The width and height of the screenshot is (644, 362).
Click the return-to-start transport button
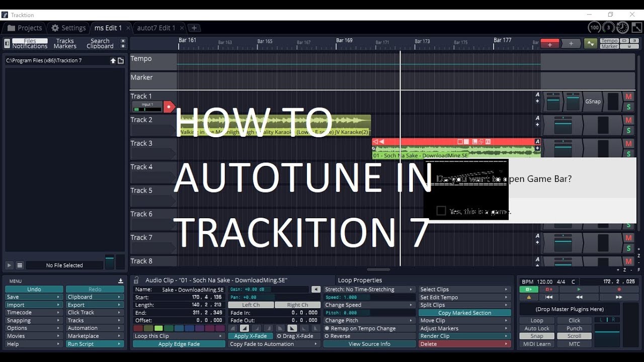[549, 297]
